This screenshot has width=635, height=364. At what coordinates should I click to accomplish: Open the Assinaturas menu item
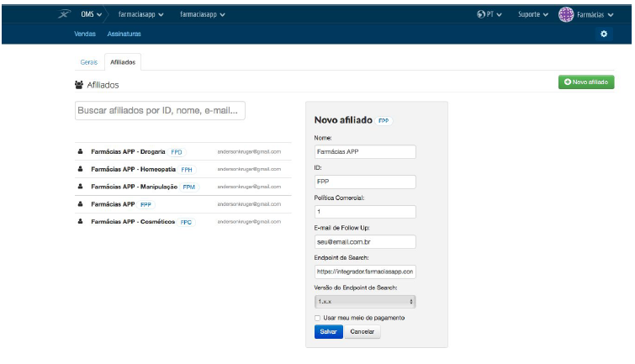[124, 34]
